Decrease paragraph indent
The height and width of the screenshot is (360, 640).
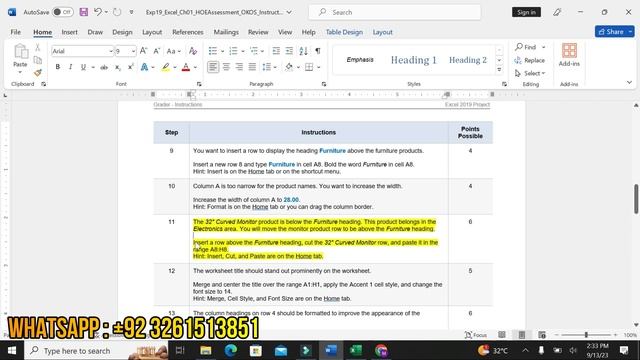[276, 51]
